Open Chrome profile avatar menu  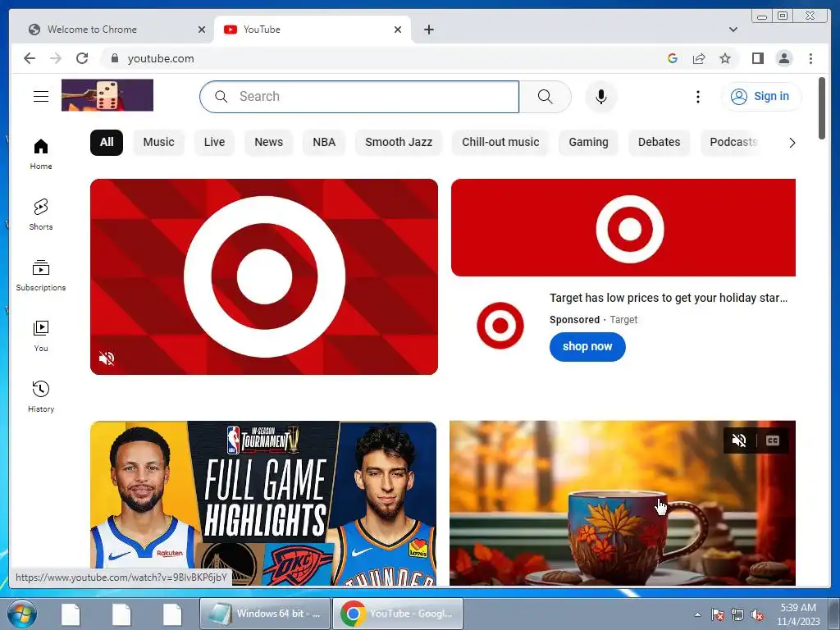[x=783, y=58]
